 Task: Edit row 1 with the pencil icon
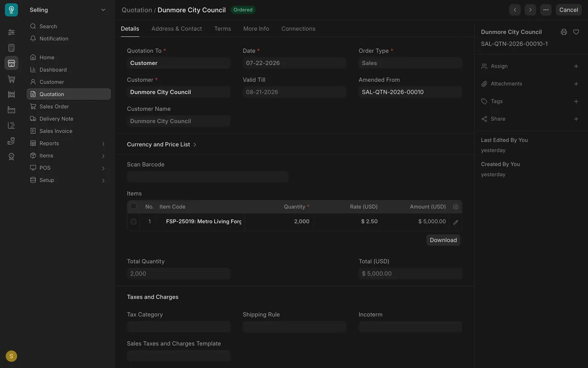(456, 222)
